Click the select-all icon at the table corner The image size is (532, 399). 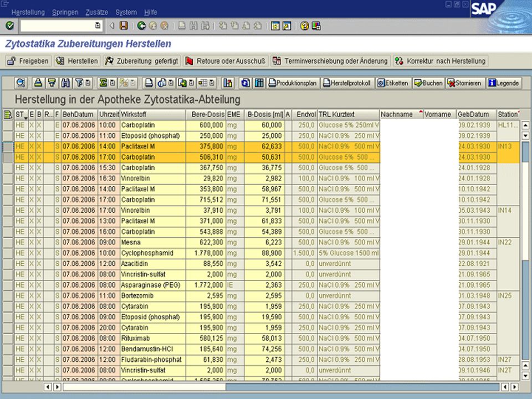point(7,114)
